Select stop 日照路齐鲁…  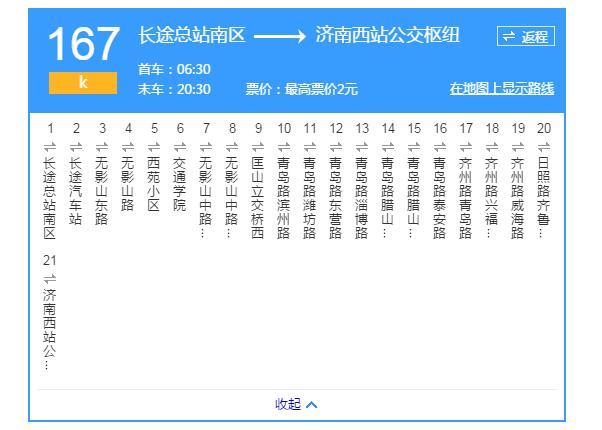tap(544, 198)
